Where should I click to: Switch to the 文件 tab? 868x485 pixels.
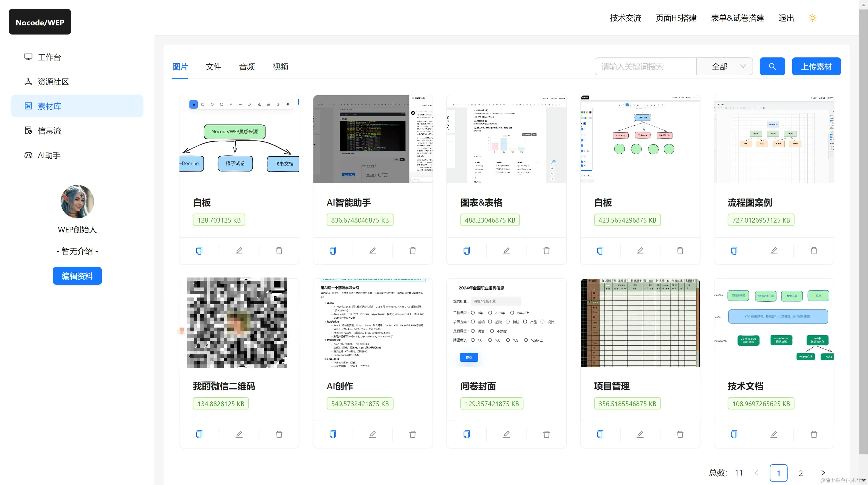[214, 67]
